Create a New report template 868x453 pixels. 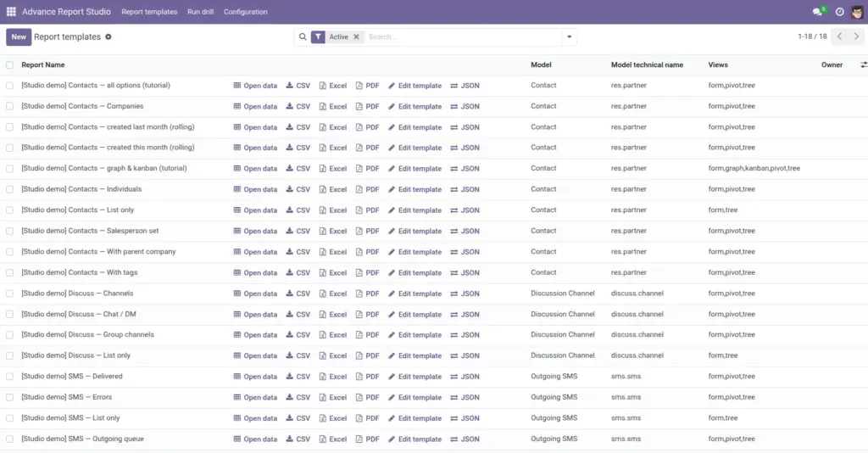pos(19,37)
